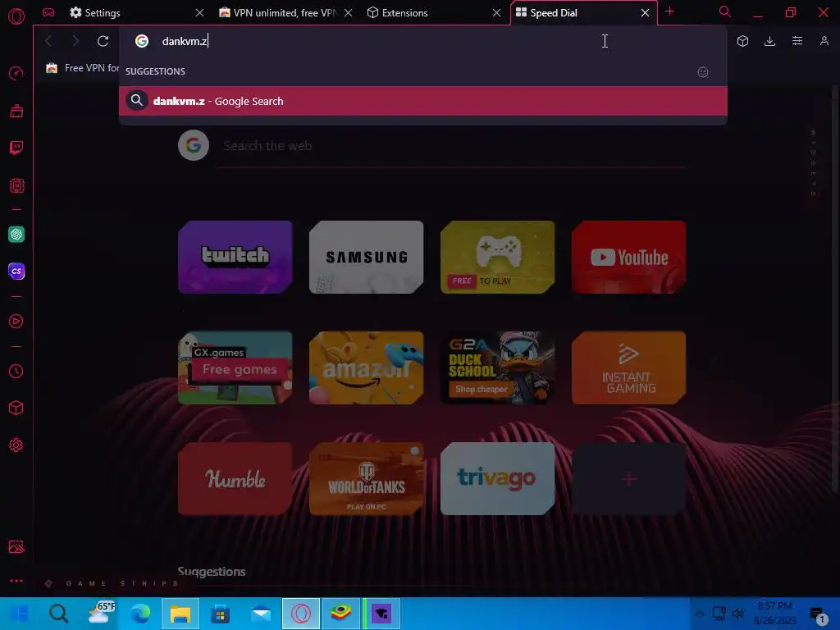Open the CS sidebar app

[16, 271]
